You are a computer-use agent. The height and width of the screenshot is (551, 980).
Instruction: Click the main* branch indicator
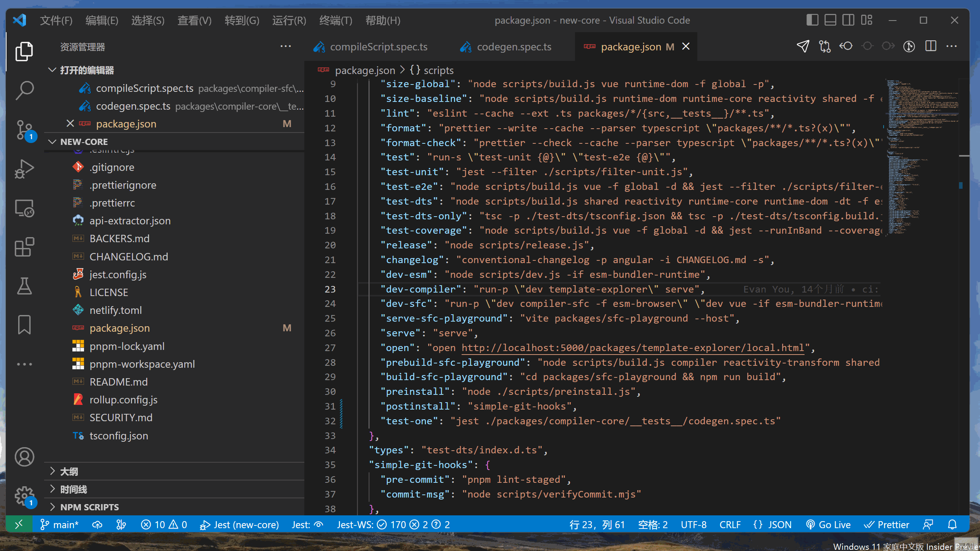tap(59, 525)
